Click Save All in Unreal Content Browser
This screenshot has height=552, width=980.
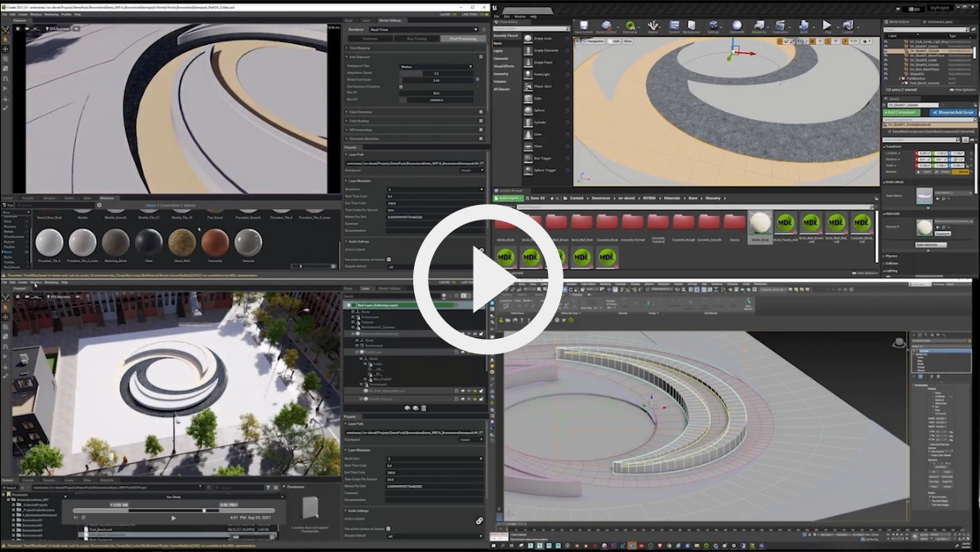[537, 198]
